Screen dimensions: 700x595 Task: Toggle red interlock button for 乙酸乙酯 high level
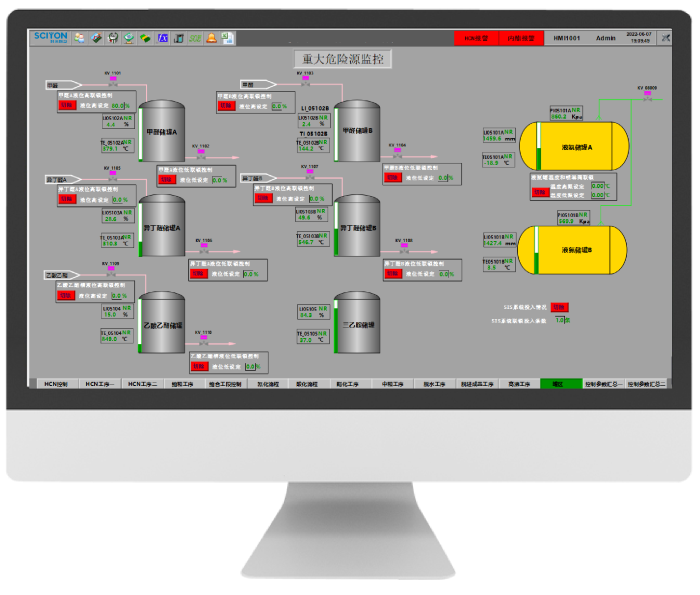coord(67,295)
